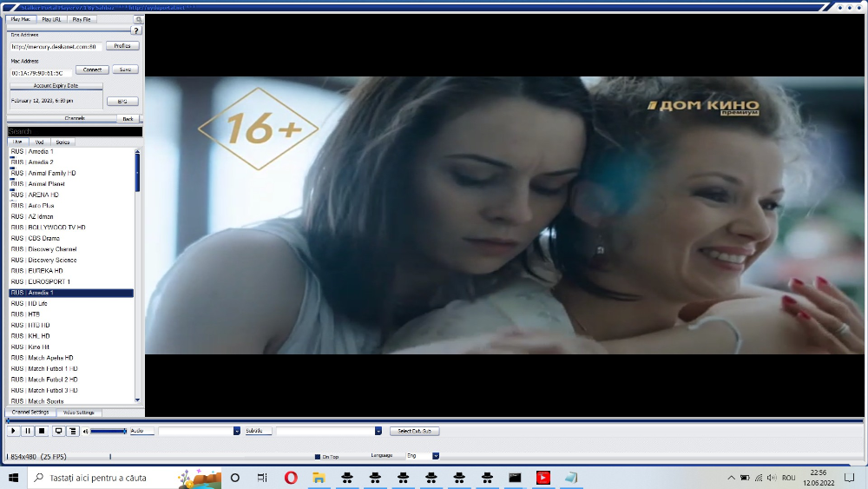868x489 pixels.
Task: Click the Save button
Action: 125,69
